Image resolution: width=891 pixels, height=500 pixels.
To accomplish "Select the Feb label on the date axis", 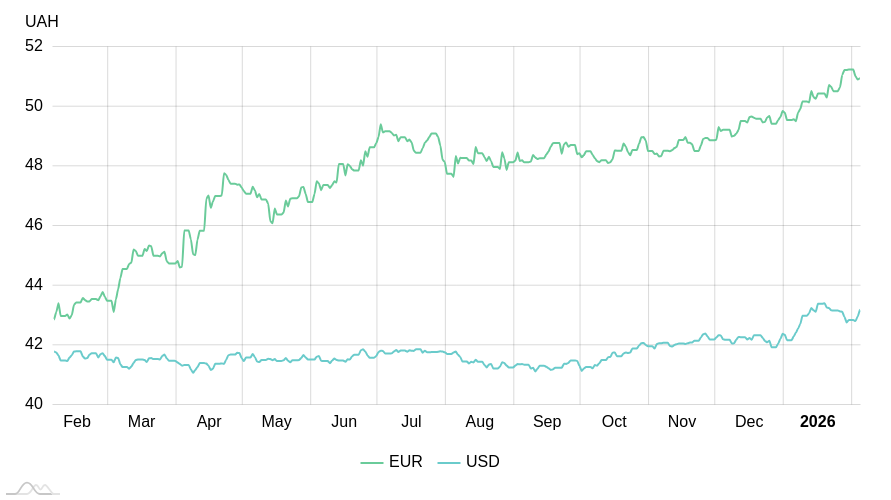I will [77, 422].
